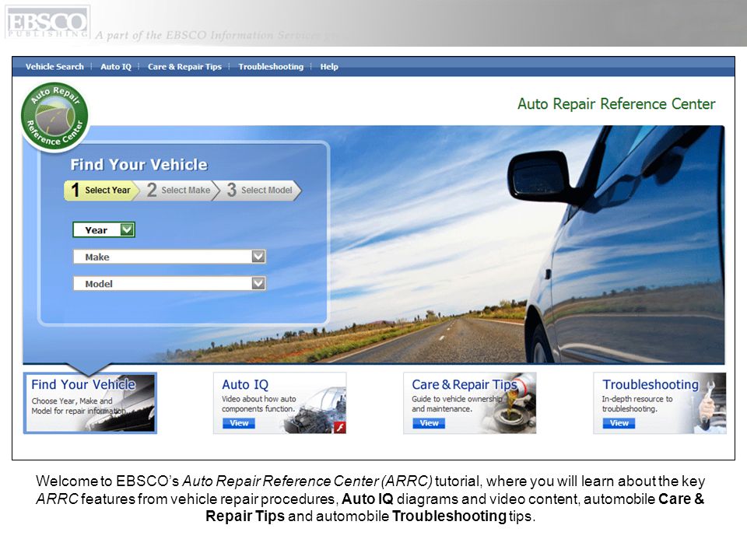Open the Vehicle Search menu
Viewport: 747px width, 560px height.
click(54, 67)
